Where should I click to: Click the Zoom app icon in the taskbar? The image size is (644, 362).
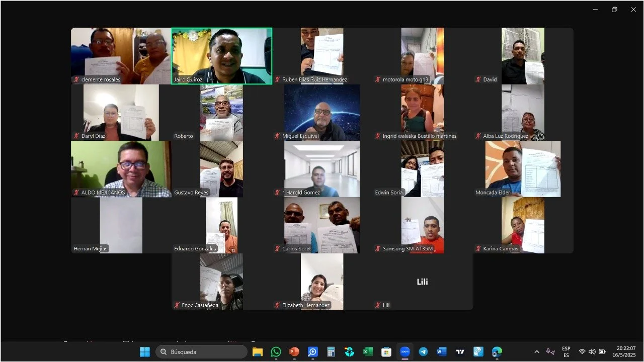405,351
